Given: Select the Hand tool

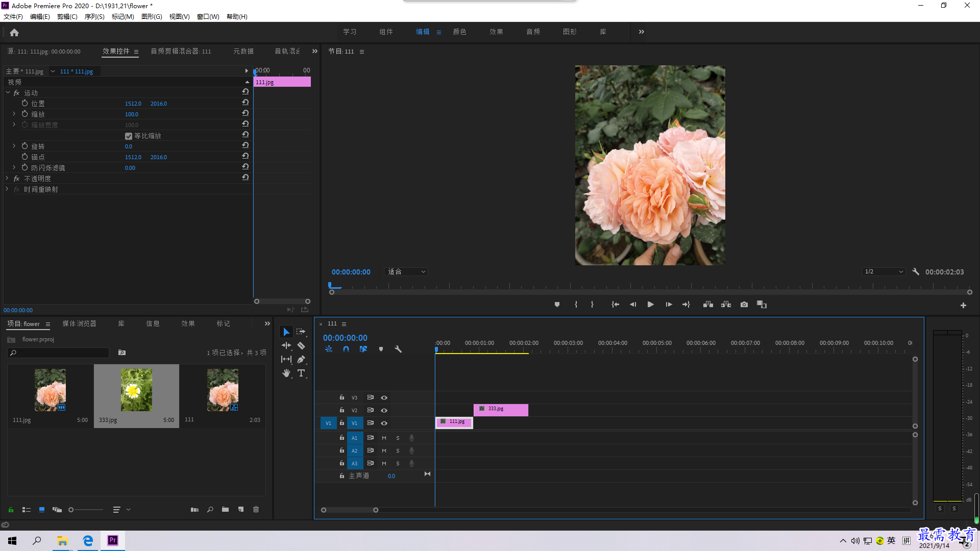Looking at the screenshot, I should (286, 373).
